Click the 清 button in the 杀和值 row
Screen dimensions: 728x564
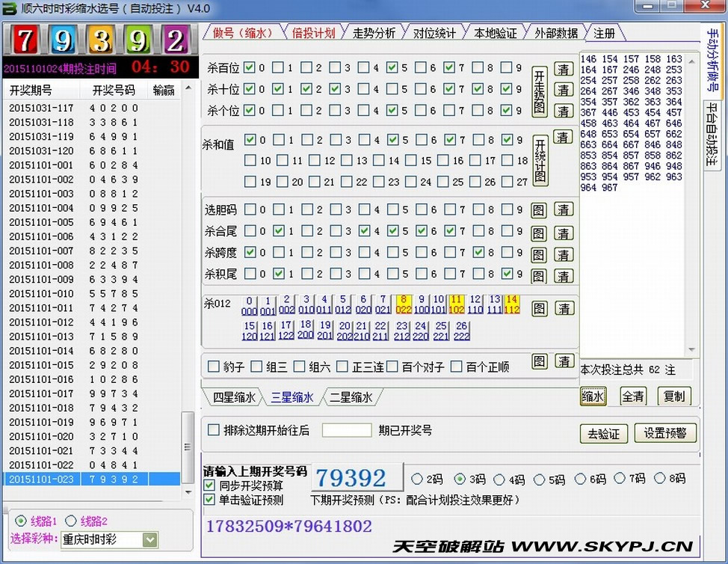click(563, 137)
